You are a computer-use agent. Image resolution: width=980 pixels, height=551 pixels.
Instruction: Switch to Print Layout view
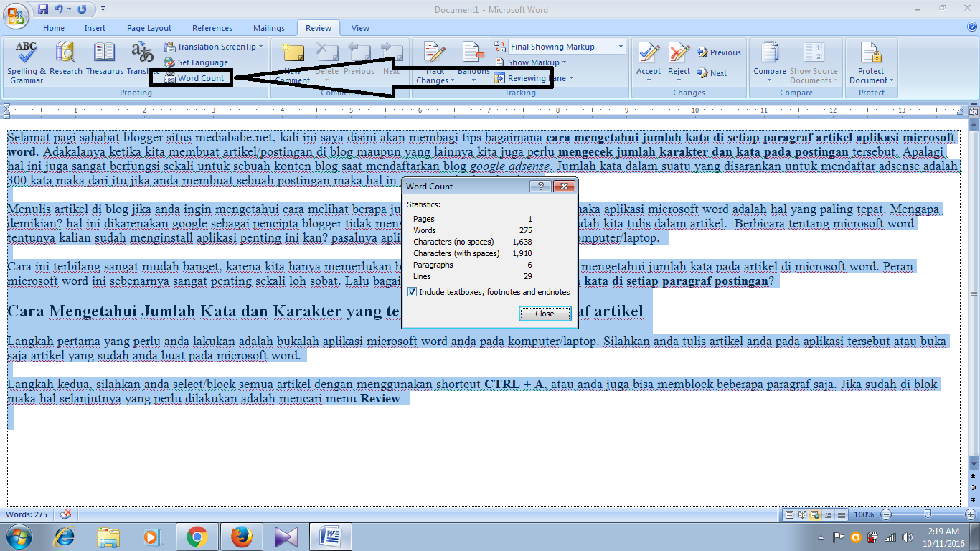coord(790,514)
